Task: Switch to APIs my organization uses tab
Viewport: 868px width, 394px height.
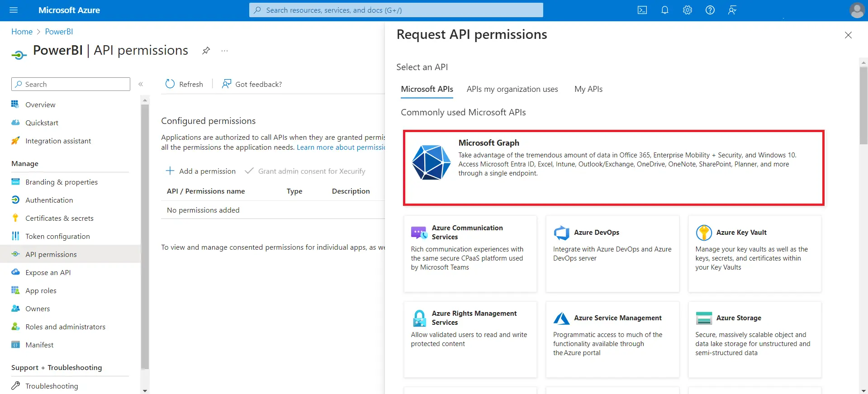Action: 512,89
